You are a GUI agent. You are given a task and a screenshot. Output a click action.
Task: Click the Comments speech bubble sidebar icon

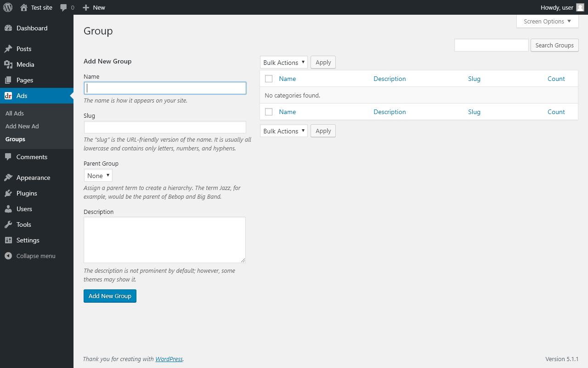[8, 157]
